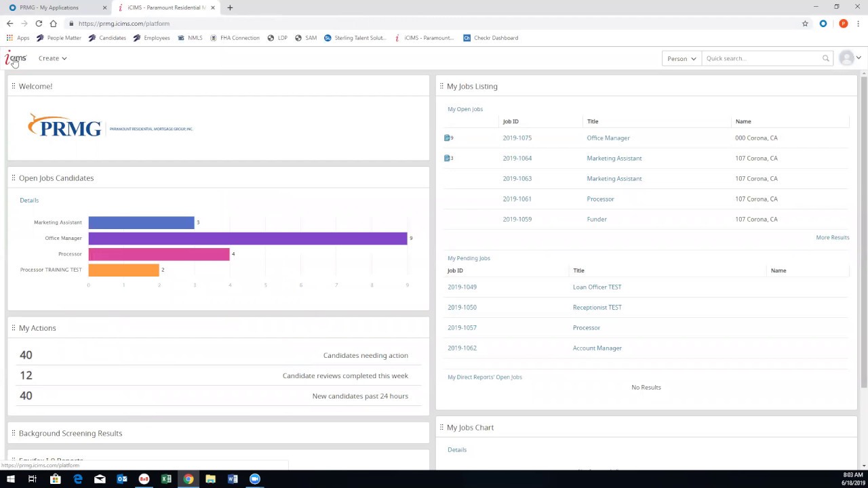Launch Outlook from the taskbar

(122, 479)
